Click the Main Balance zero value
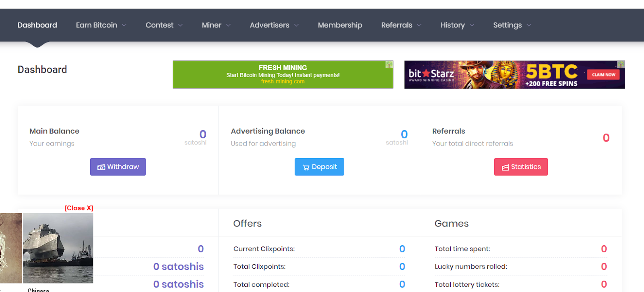Viewport: 644px width, 292px height. (x=203, y=134)
